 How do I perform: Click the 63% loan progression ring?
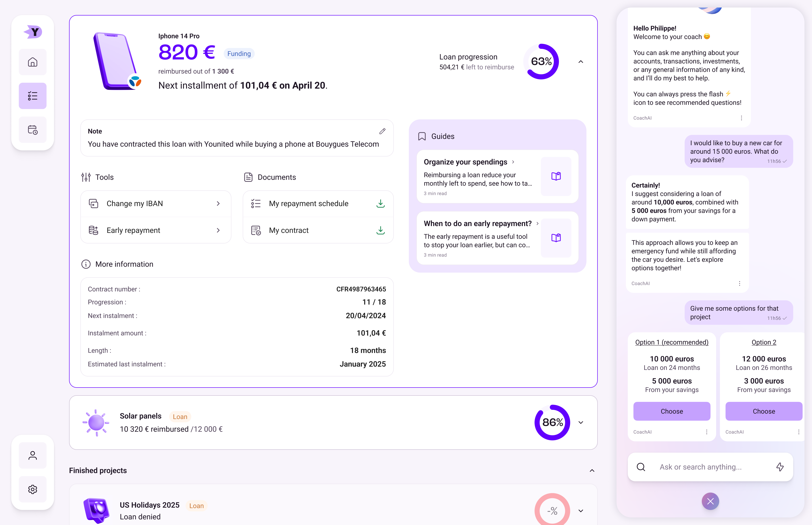pos(541,61)
